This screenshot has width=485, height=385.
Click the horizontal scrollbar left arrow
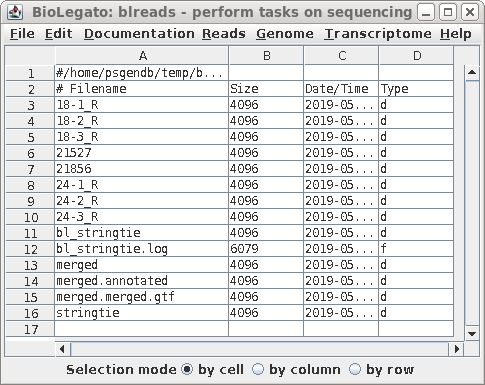click(62, 349)
